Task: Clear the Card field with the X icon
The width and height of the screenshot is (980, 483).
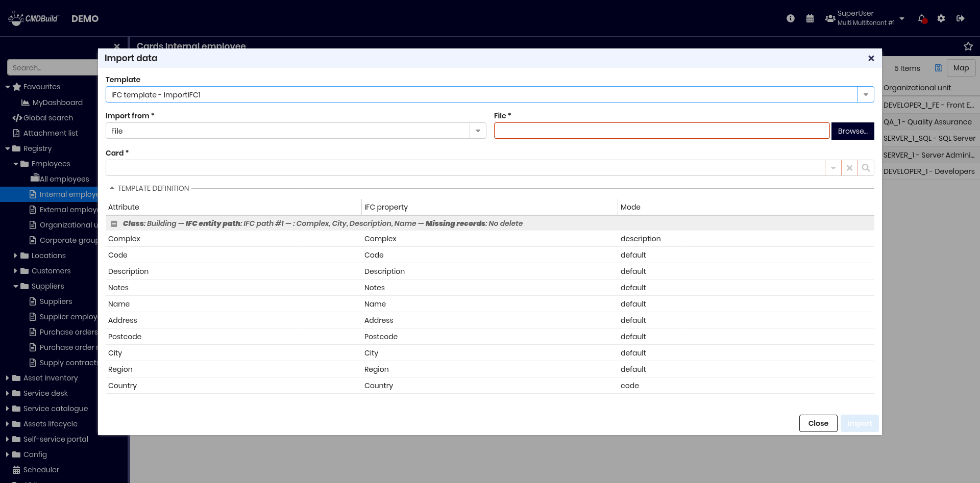Action: pos(849,168)
